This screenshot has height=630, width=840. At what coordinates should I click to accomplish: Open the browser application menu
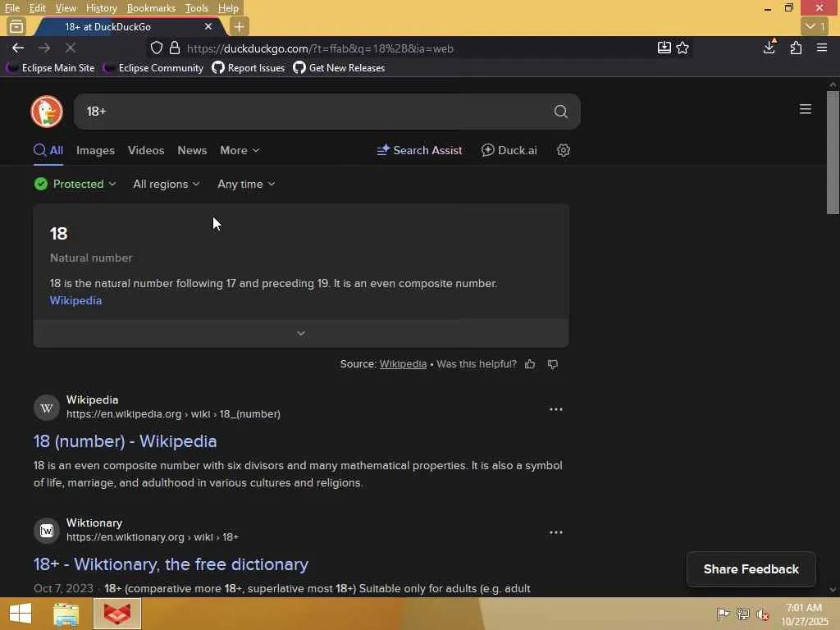822,48
